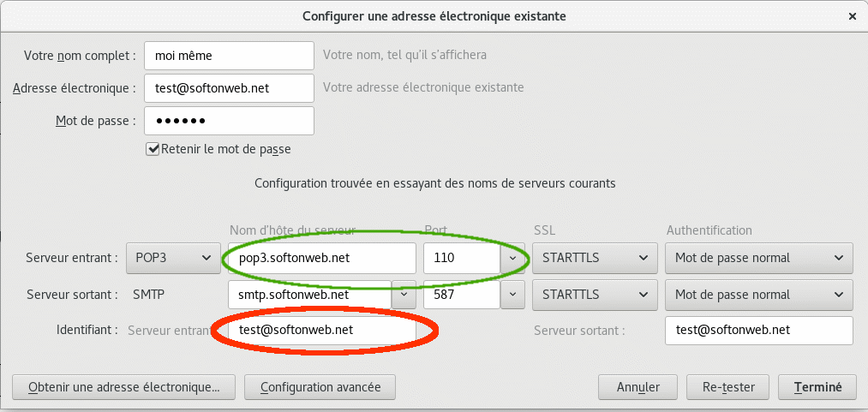868x412 pixels.
Task: Click the Mot de passe field
Action: [x=229, y=121]
